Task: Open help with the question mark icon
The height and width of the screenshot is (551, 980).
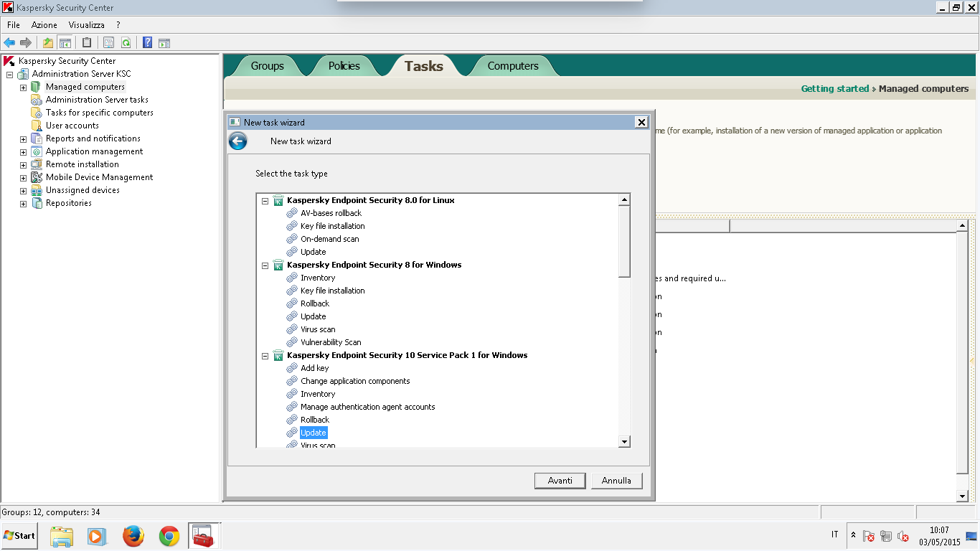Action: tap(147, 42)
